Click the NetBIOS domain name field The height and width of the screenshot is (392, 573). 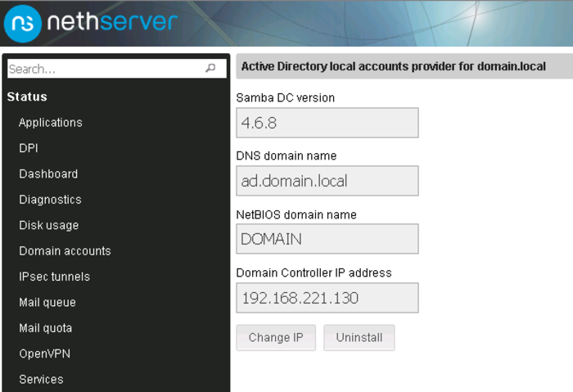327,239
